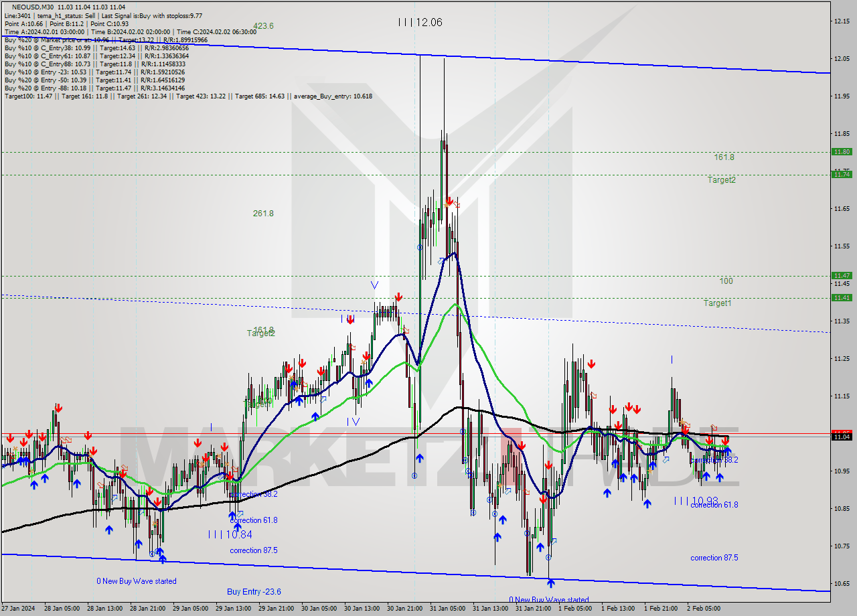This screenshot has width=857, height=616.
Task: Click the 'Buy %10 @ C_Entry61: 10.87' line
Action: (x=96, y=56)
